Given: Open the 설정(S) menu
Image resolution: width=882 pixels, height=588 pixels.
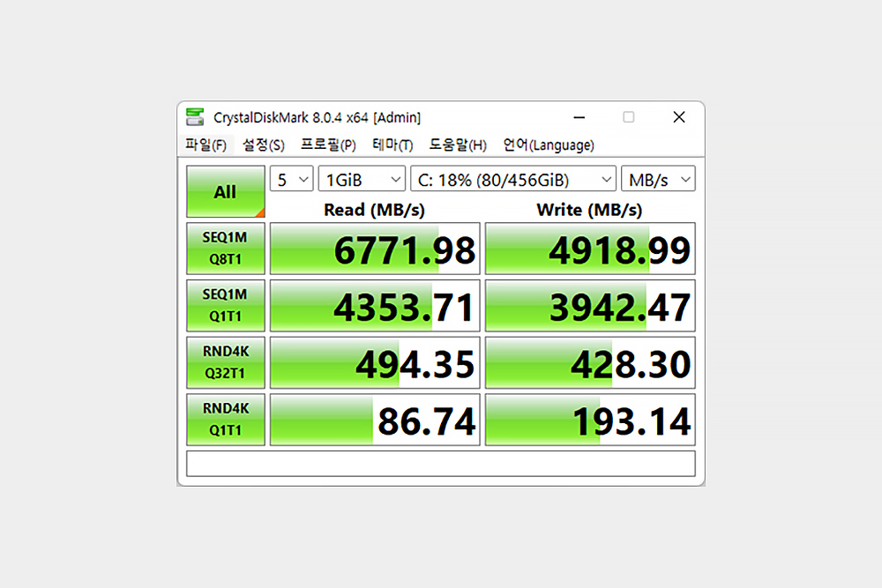Looking at the screenshot, I should pos(263,145).
